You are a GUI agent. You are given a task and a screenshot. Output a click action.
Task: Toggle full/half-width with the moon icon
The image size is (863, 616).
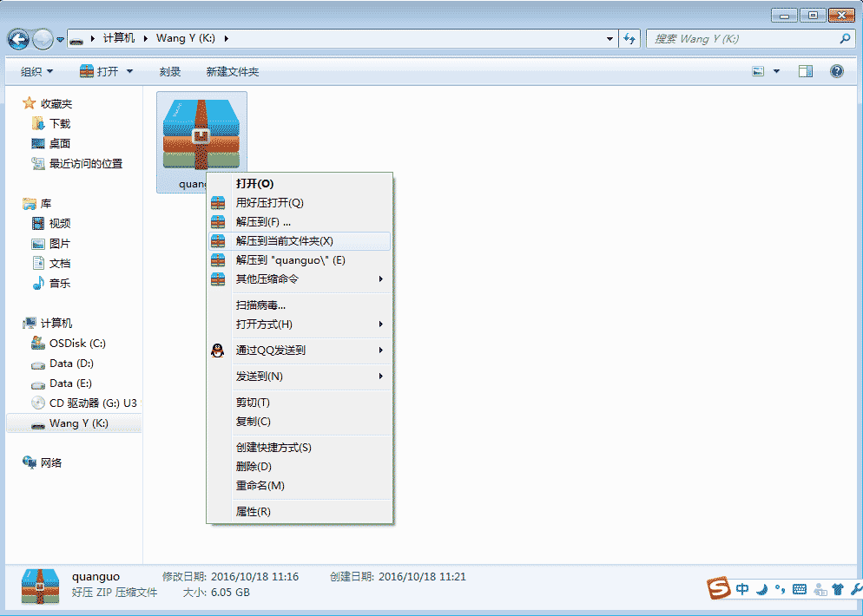[x=761, y=588]
